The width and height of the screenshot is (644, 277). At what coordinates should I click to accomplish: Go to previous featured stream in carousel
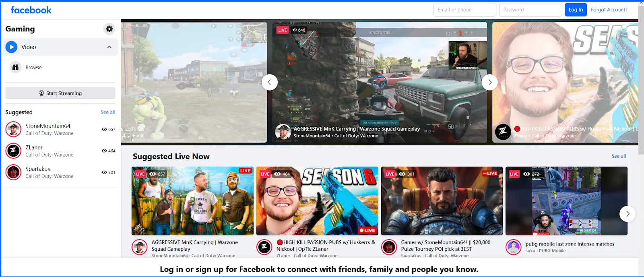(x=269, y=82)
